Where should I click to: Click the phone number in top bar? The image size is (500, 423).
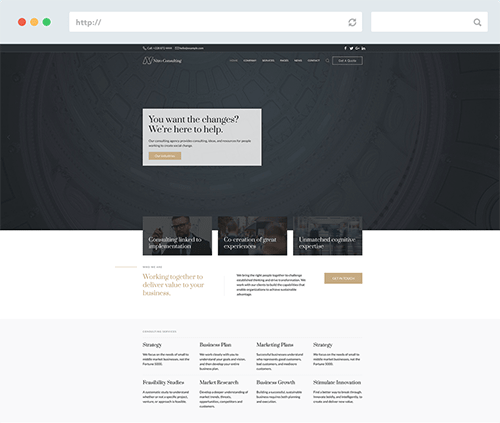point(157,48)
